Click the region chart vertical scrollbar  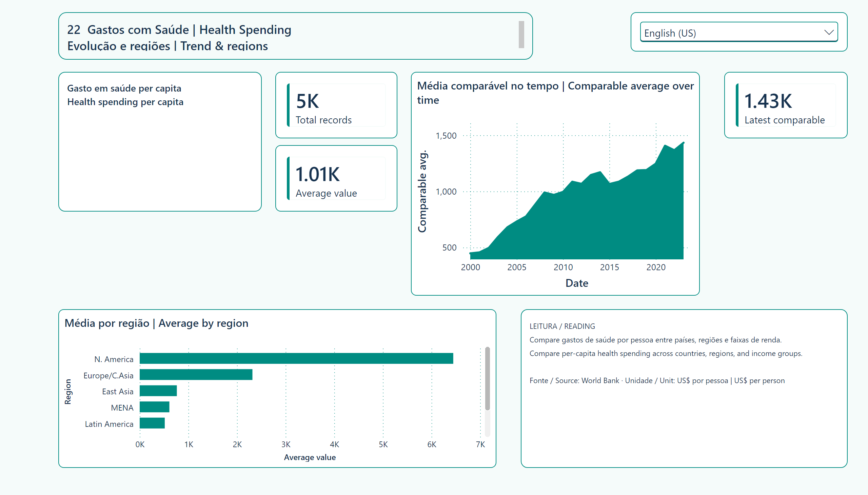pos(487,378)
